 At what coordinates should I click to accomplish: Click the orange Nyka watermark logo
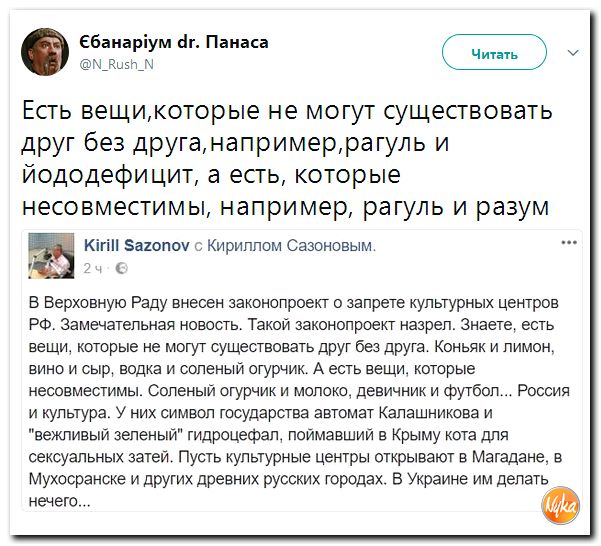tap(560, 505)
